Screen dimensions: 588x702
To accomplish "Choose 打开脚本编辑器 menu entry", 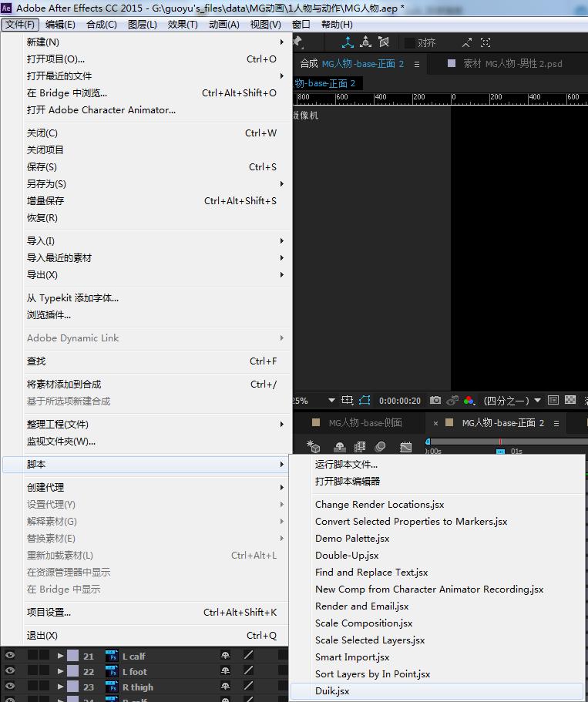I will point(437,482).
